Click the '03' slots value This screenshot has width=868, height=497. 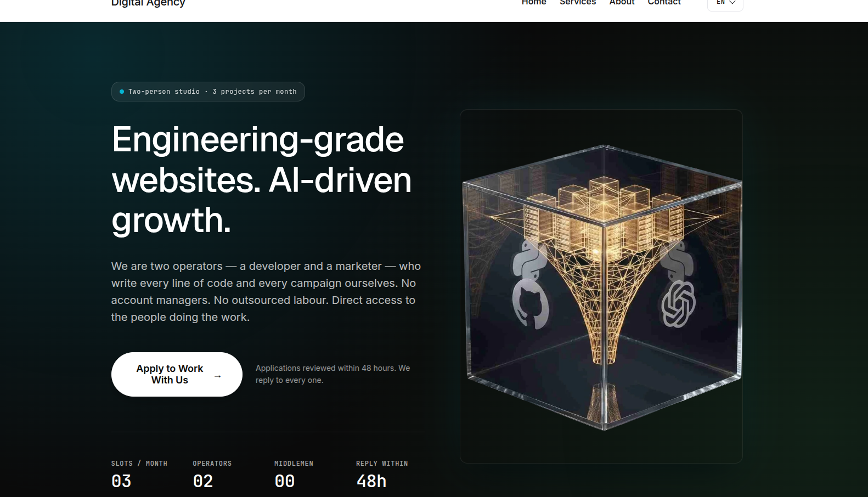121,481
